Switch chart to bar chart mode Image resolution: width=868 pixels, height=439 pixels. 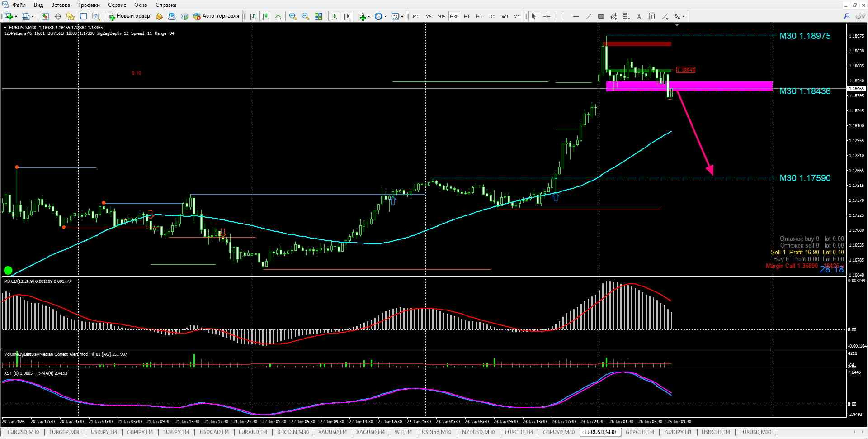pos(253,16)
